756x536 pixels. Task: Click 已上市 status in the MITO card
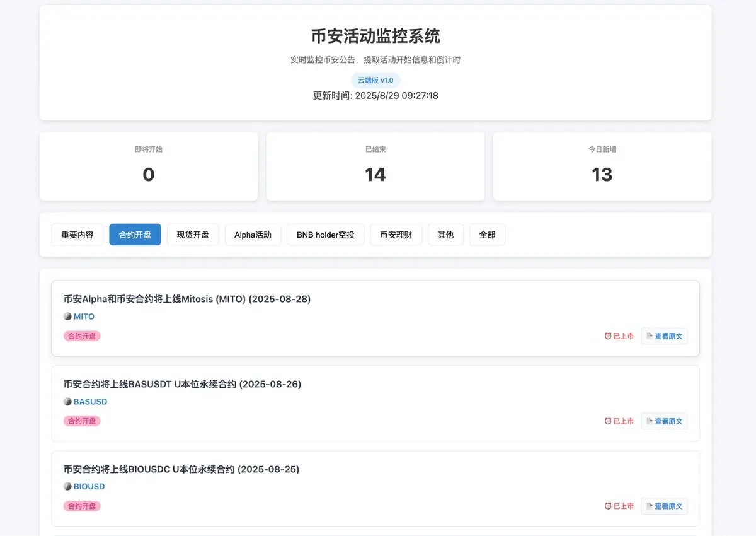tap(623, 336)
